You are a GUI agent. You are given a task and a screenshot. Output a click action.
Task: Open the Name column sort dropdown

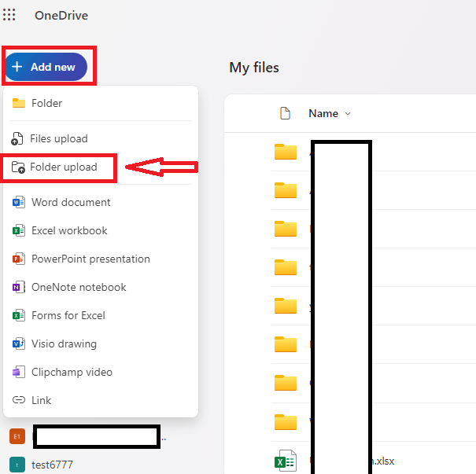click(348, 114)
